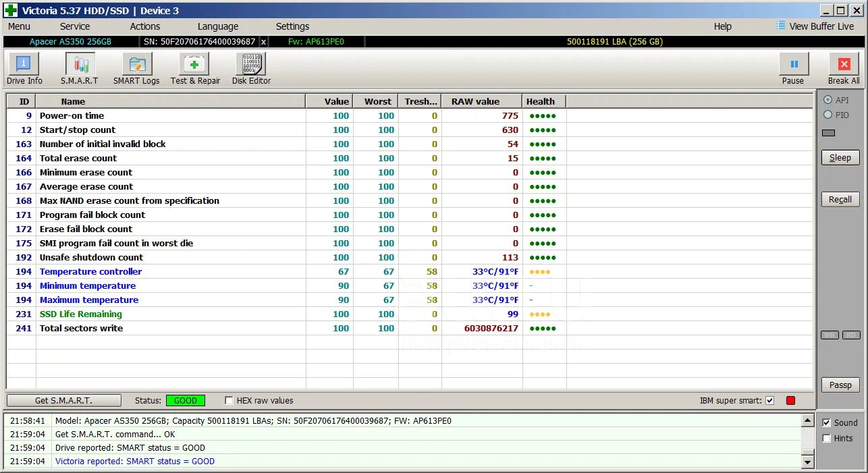
Task: Click the firmware label Fw: AP613PE0
Action: [x=316, y=42]
